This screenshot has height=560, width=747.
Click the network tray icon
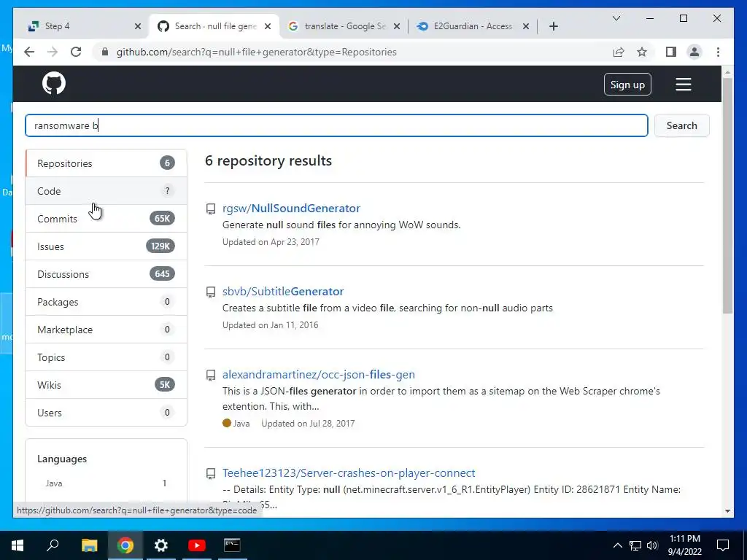point(635,545)
